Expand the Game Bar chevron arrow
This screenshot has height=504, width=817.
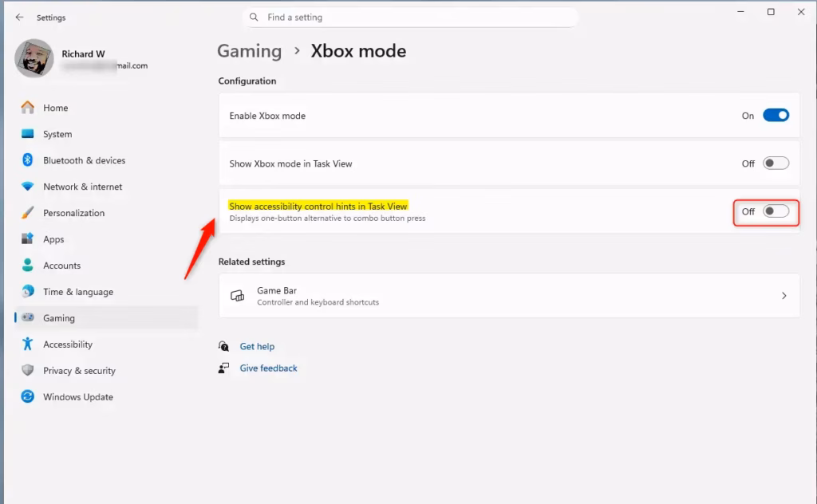(783, 296)
